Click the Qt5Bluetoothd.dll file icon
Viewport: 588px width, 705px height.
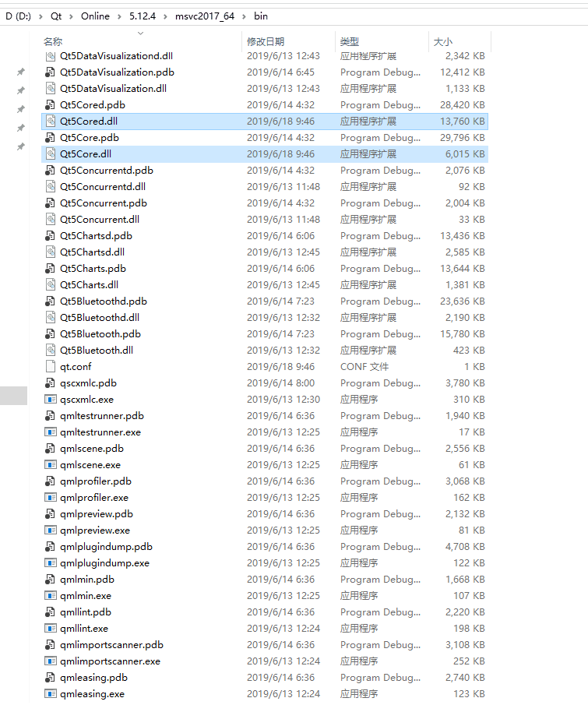coord(51,317)
